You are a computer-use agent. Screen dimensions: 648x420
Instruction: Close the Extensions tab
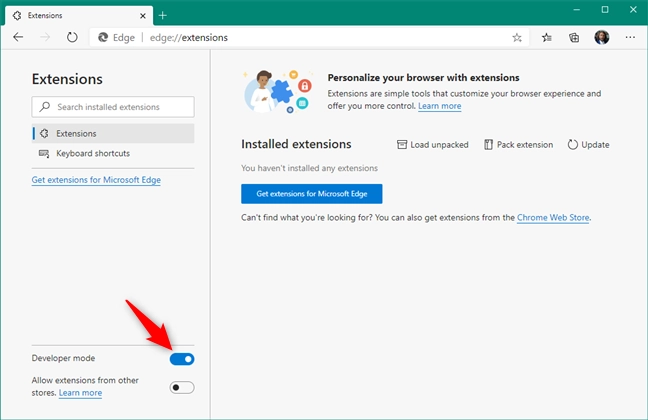click(x=143, y=16)
